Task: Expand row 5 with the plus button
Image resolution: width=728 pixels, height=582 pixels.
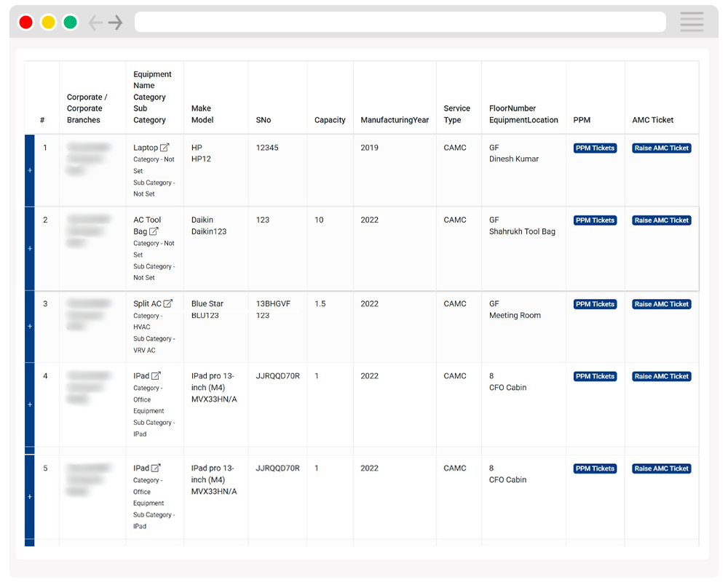Action: point(30,496)
